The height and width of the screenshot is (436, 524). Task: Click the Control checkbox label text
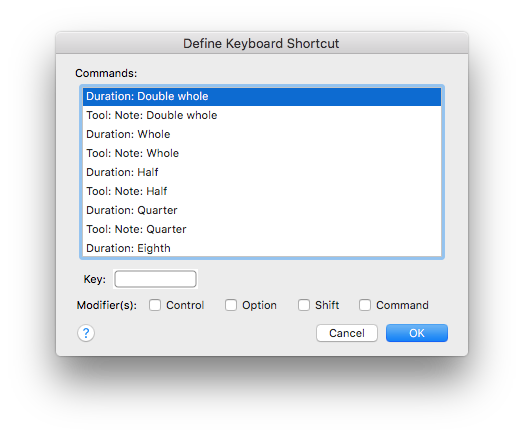[185, 305]
